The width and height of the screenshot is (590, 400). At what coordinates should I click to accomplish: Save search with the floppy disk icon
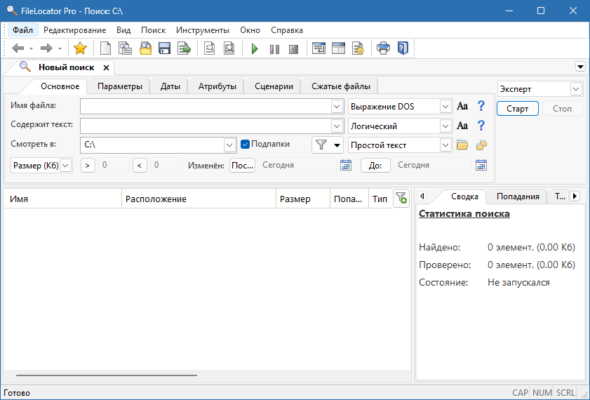pyautogui.click(x=164, y=48)
